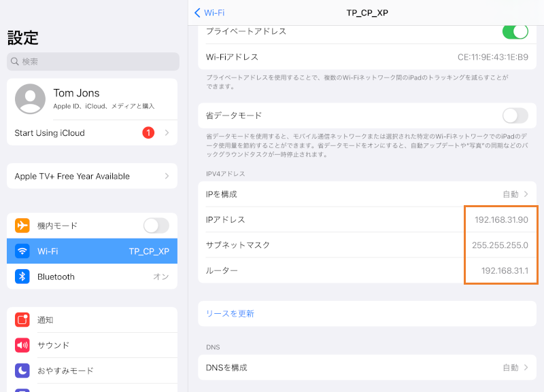The image size is (544, 392).
Task: Click the red notification badge on iCloud
Action: click(148, 132)
